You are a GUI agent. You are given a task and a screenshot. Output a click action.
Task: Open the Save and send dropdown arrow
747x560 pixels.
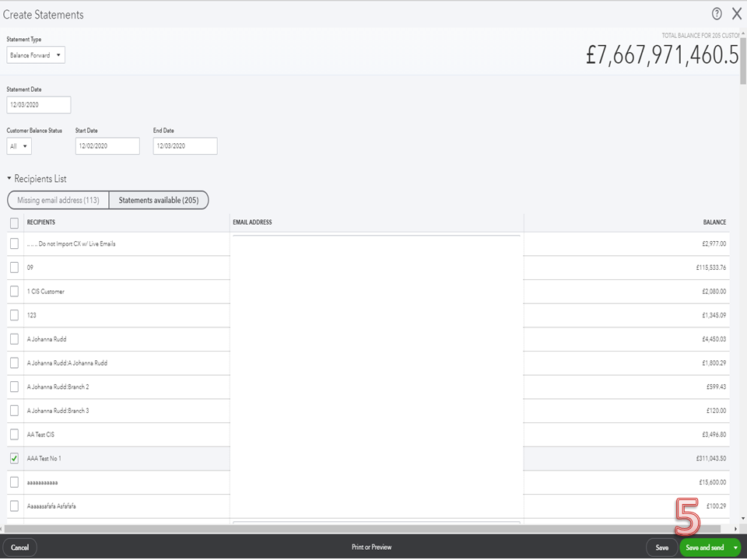pos(735,548)
